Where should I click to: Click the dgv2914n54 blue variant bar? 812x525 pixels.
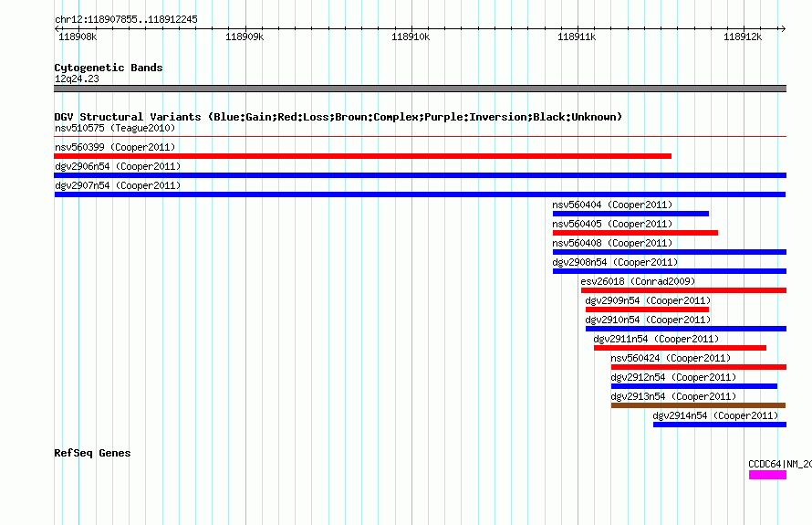(720, 425)
